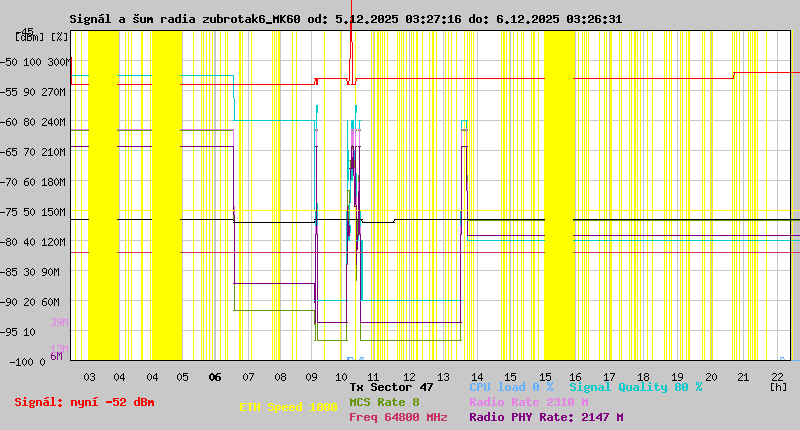Screen dimensions: 800x430
Task: Select the '-50 100 300M' y-axis row
Action: [x=35, y=62]
